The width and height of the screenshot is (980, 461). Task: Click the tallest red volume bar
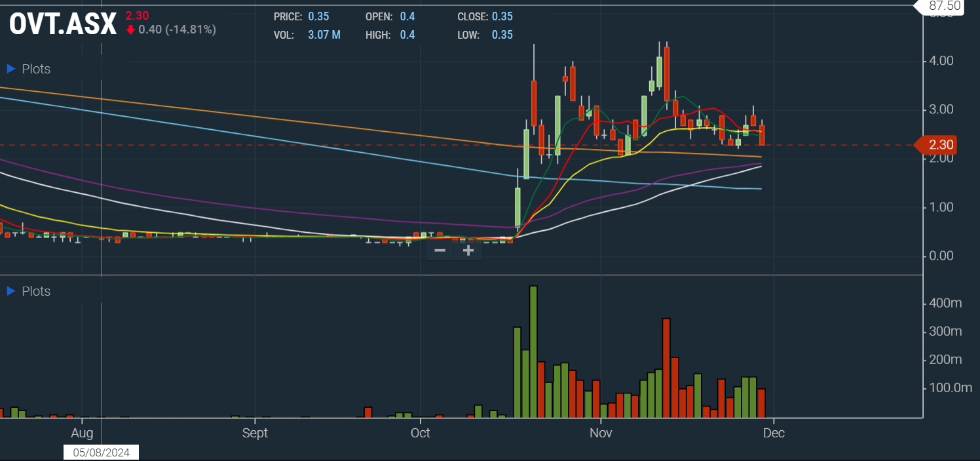tap(666, 369)
